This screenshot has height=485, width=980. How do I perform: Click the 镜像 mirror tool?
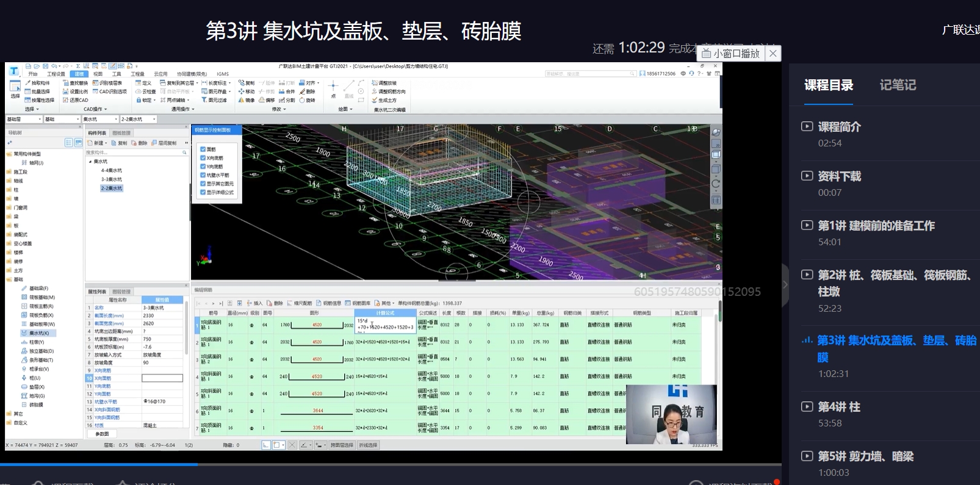coord(247,100)
